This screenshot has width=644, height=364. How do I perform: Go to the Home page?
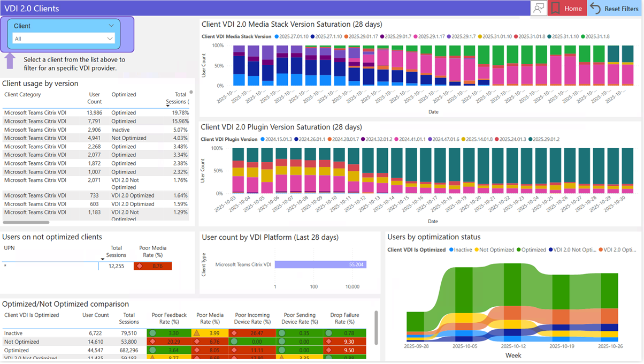click(567, 8)
